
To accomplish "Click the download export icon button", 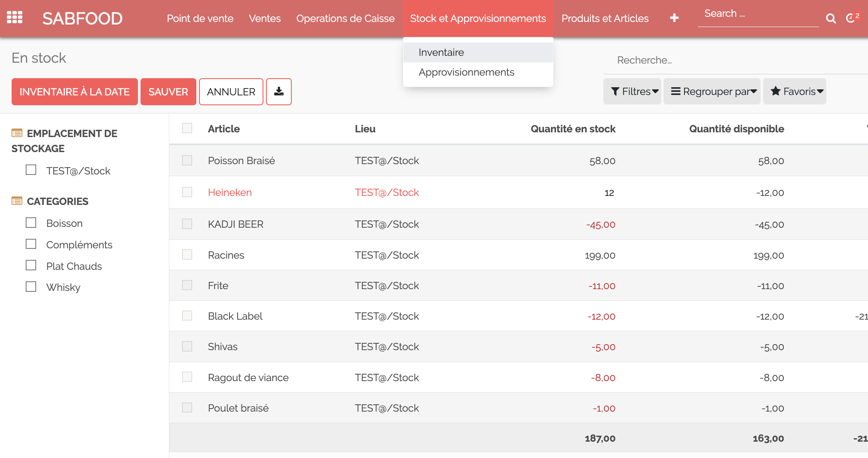I will (279, 92).
